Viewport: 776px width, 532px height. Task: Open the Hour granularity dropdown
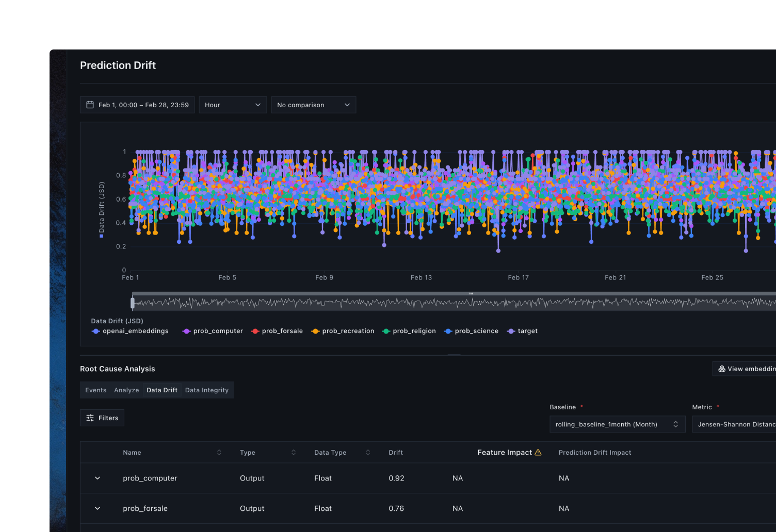click(233, 105)
